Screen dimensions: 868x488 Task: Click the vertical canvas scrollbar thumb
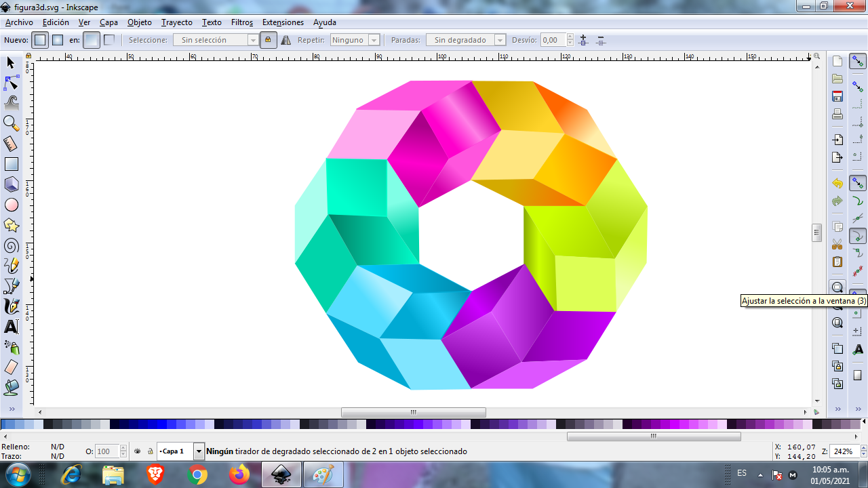817,232
